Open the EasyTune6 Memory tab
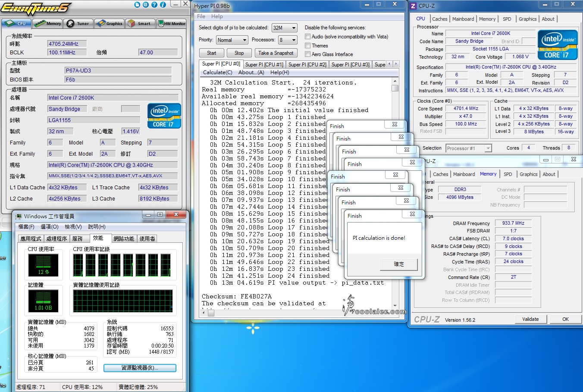This screenshot has height=392, width=583. (48, 23)
